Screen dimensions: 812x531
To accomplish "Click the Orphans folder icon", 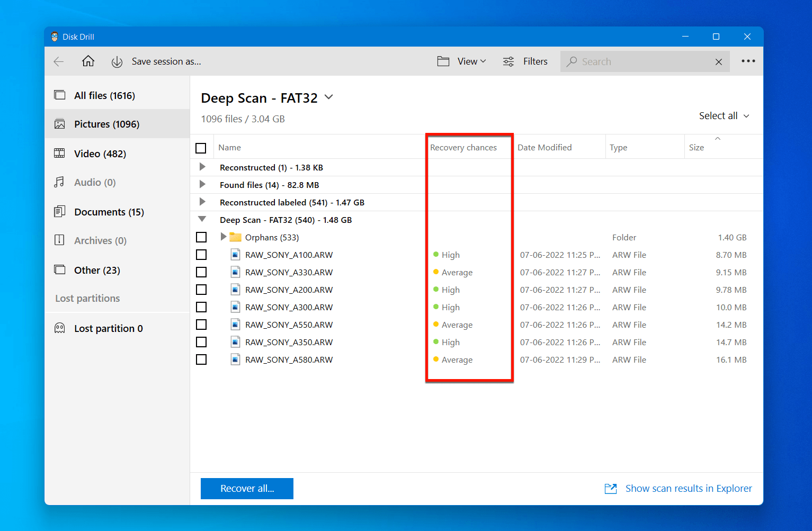I will point(236,237).
